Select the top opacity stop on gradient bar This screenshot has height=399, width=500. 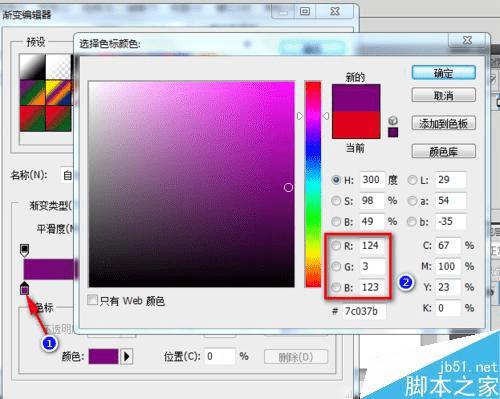[25, 250]
